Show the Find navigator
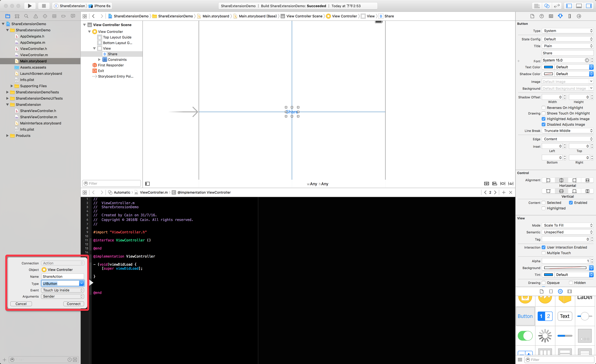596x364 pixels. pyautogui.click(x=26, y=16)
